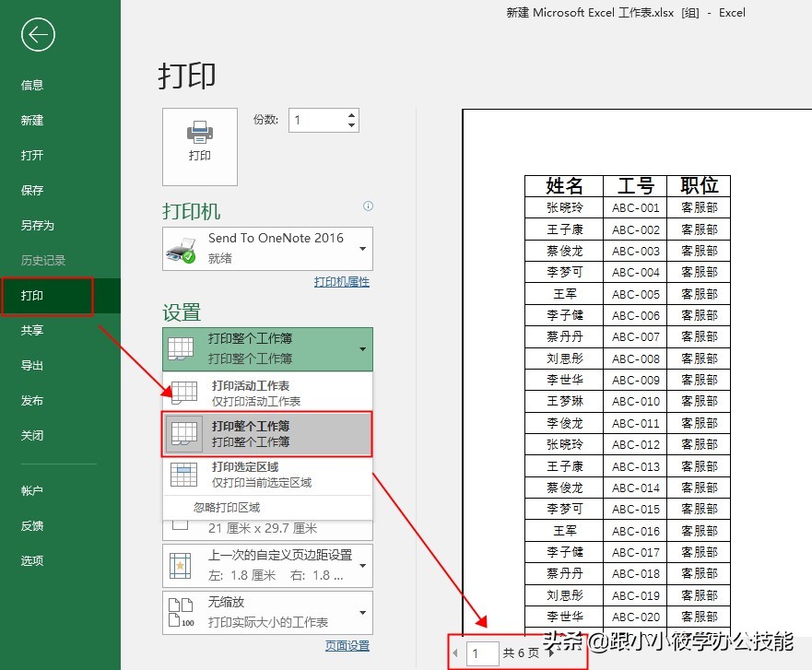Select Print Selection option
This screenshot has width=812, height=670.
click(267, 475)
